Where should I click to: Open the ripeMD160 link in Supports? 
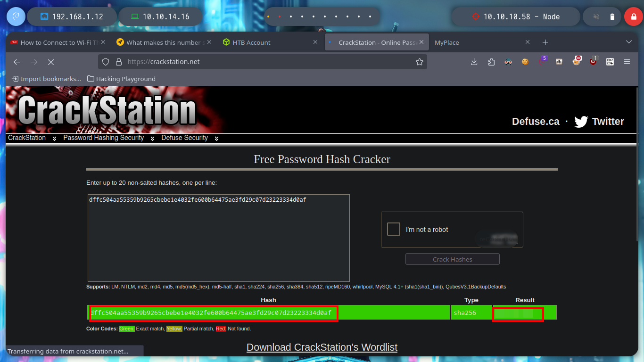(x=338, y=287)
